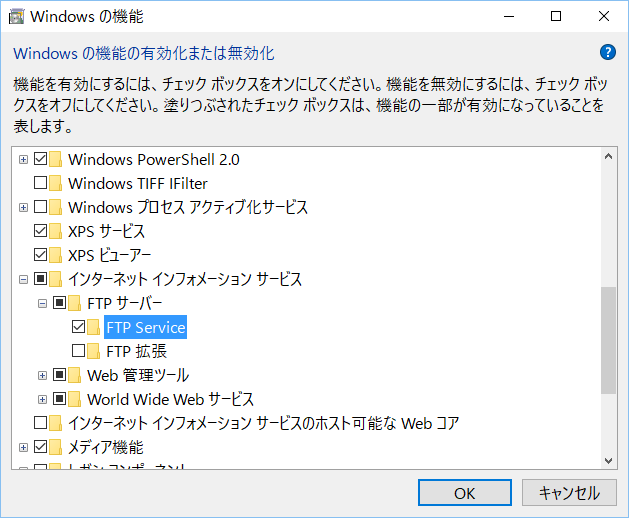Image resolution: width=629 pixels, height=518 pixels.
Task: Close the Windows の機能 dialog
Action: 604,16
